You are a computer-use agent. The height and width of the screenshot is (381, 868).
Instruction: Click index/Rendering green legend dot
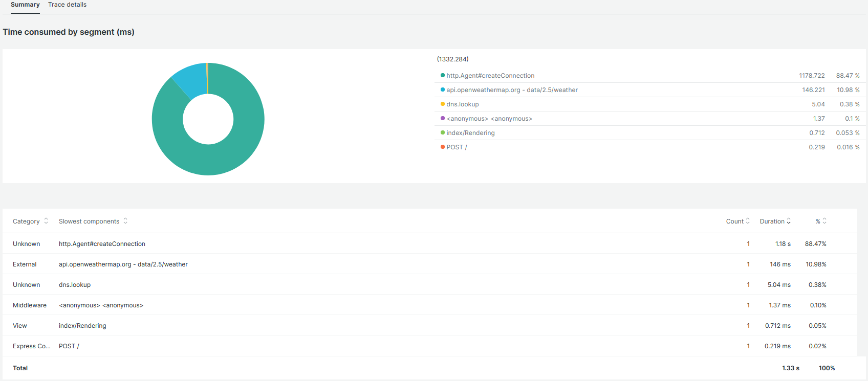click(443, 132)
